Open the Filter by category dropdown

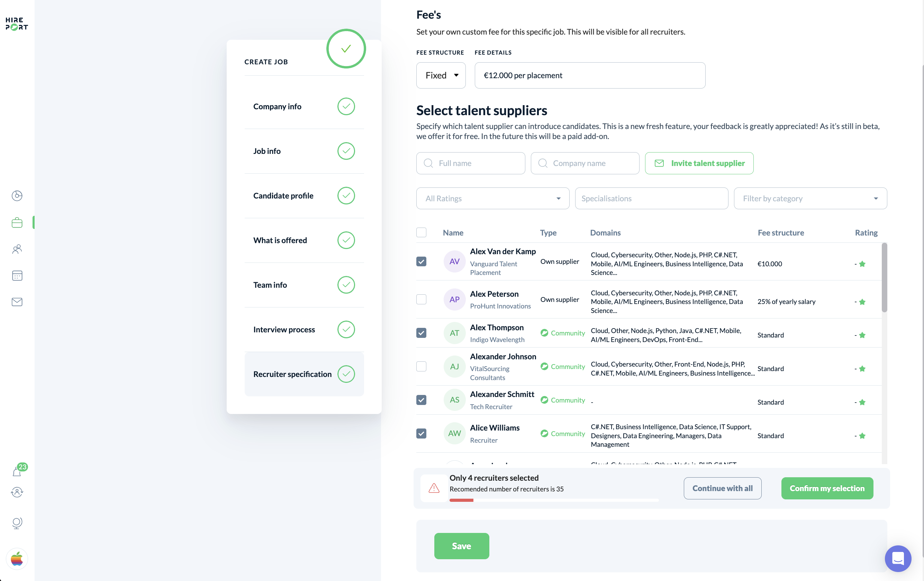pos(810,198)
